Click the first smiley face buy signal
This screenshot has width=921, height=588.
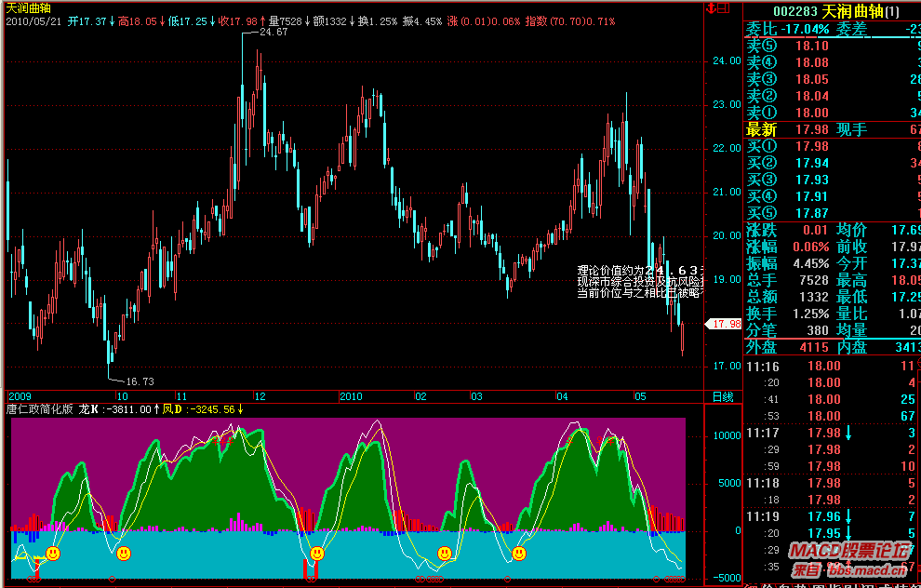pyautogui.click(x=53, y=554)
